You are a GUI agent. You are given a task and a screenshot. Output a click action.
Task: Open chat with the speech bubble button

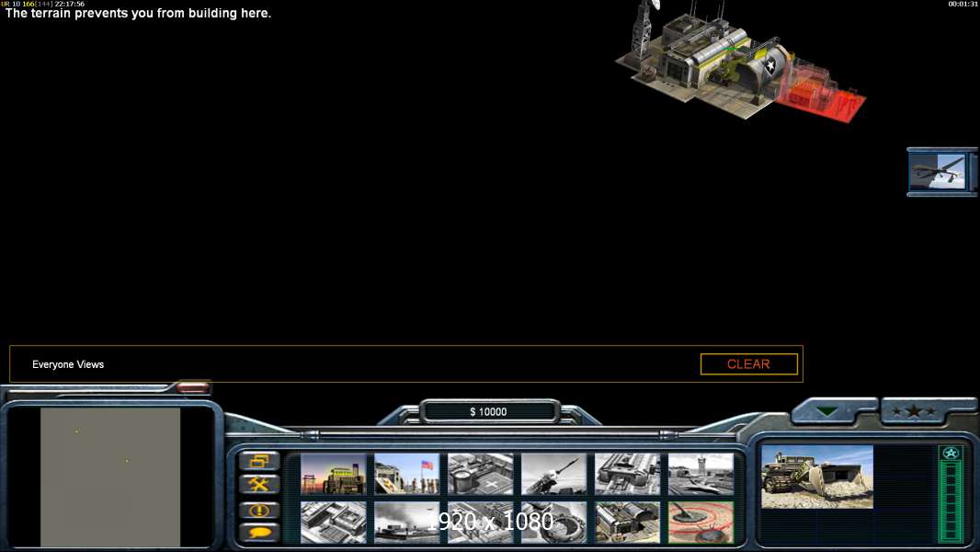click(x=258, y=532)
